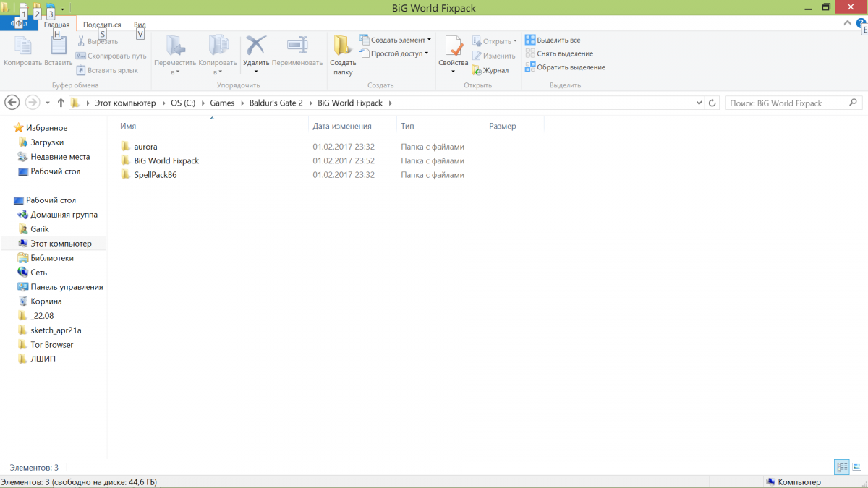Open Загрузки in the navigation pane

[47, 142]
